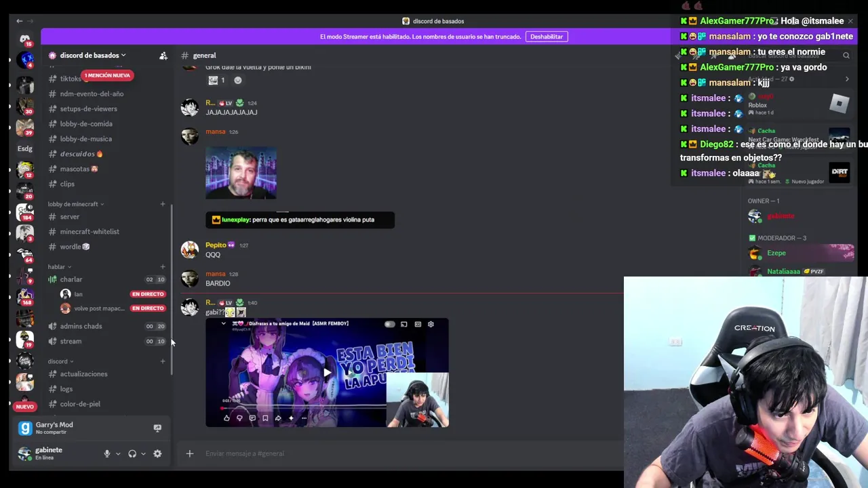The height and width of the screenshot is (488, 868).
Task: Click the 1 MENCIÓN NUEVA pill
Action: pyautogui.click(x=107, y=75)
